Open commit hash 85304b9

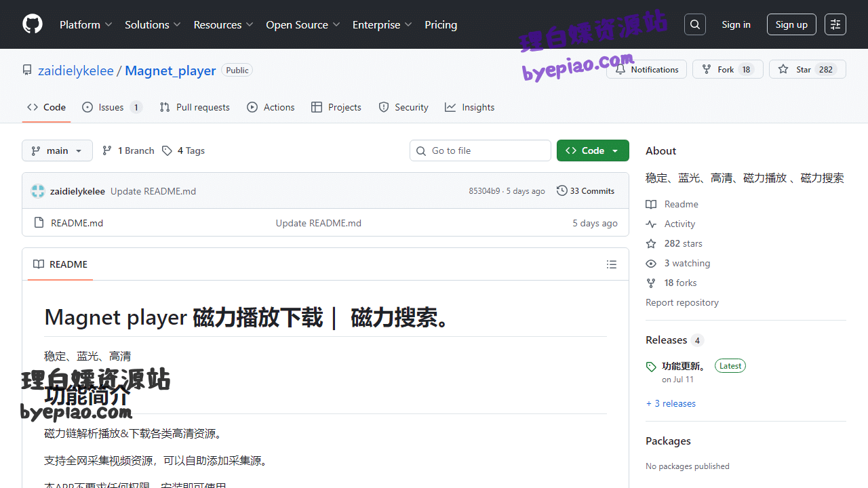(x=484, y=191)
